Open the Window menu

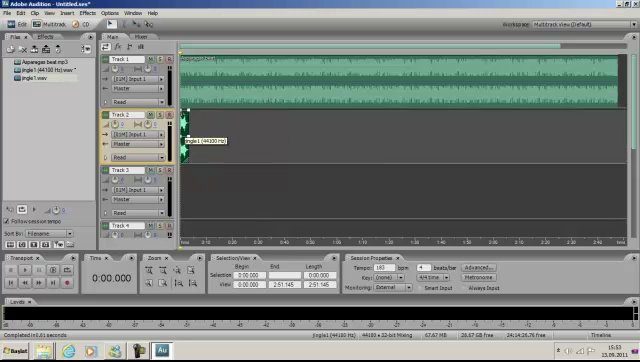click(133, 13)
